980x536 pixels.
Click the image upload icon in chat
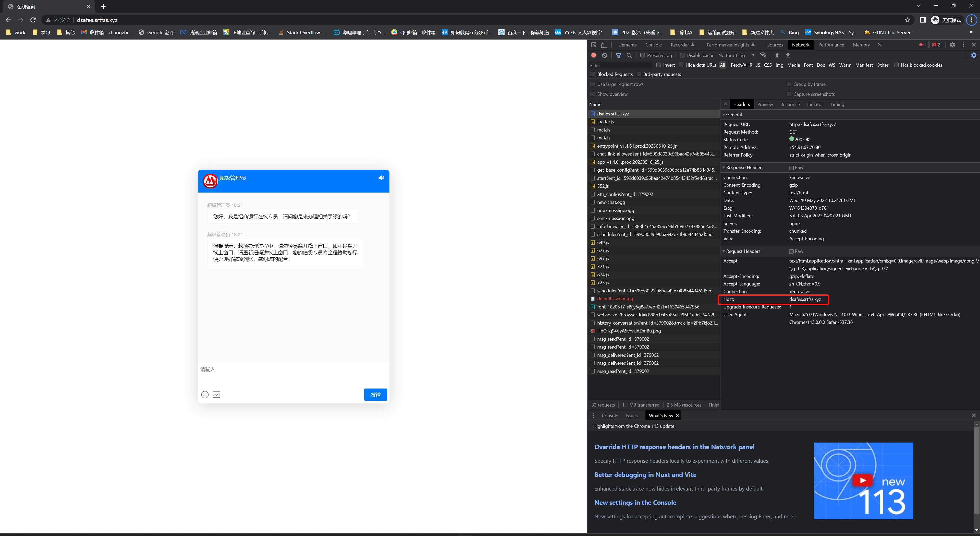216,394
